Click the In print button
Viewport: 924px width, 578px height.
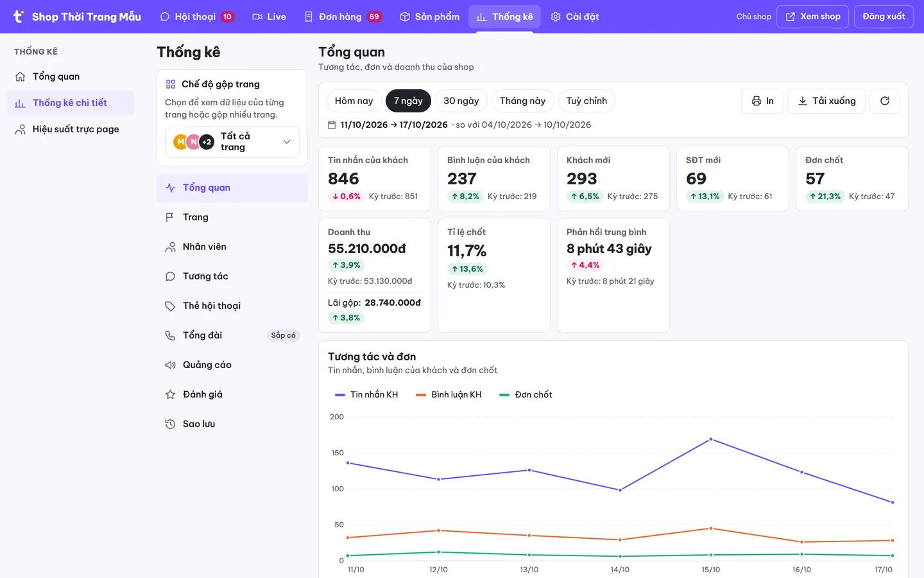pyautogui.click(x=762, y=101)
